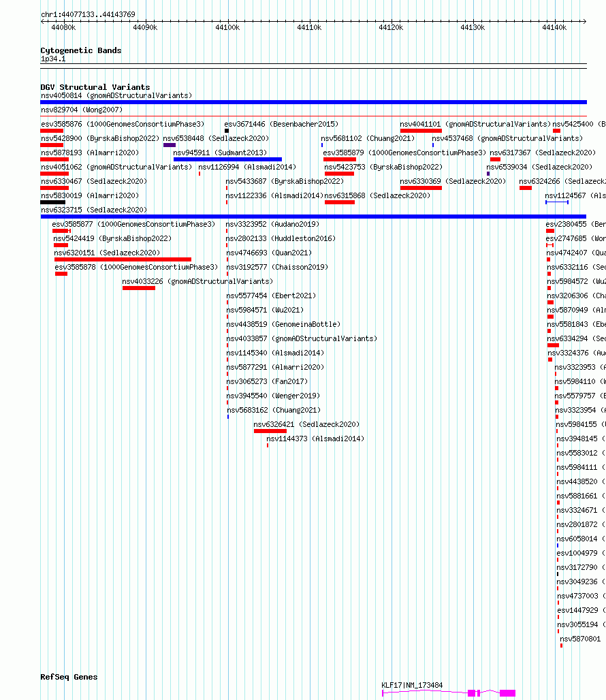The width and height of the screenshot is (606, 700).
Task: Open nsv5577454 (Ebert2021) label
Action: (x=271, y=296)
